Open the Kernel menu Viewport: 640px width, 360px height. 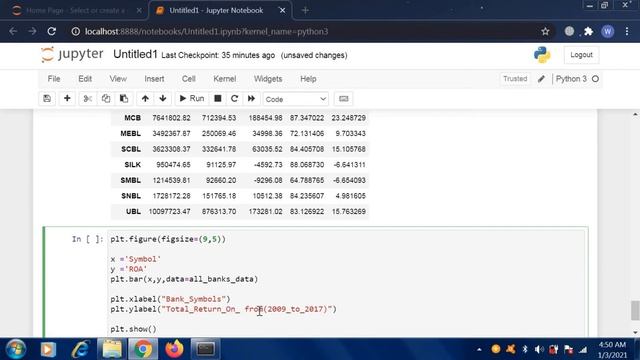pos(224,79)
